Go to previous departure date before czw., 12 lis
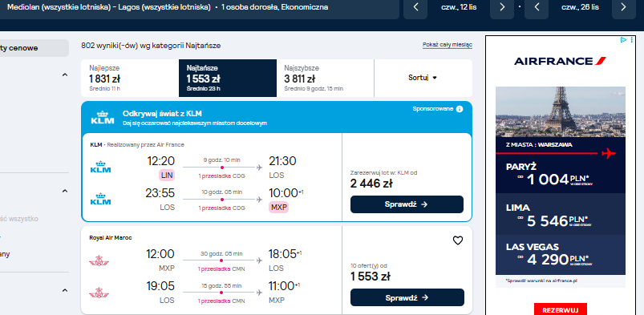The image size is (644, 315). [415, 7]
